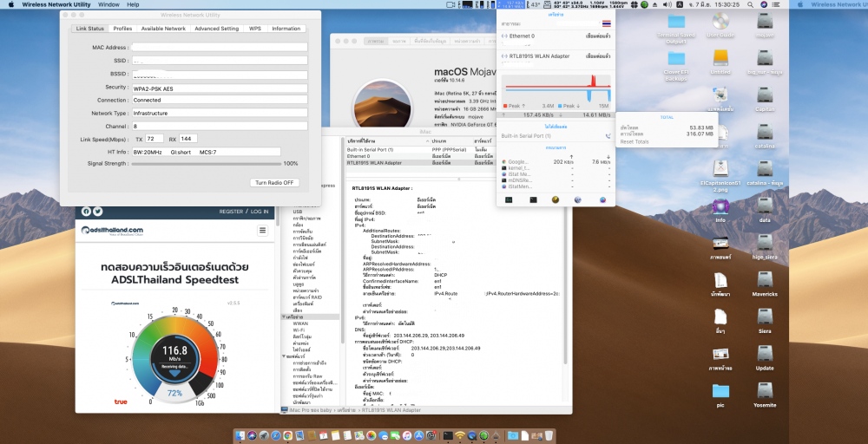The width and height of the screenshot is (868, 444).
Task: Open the User Guide disc on desktop
Action: click(720, 22)
